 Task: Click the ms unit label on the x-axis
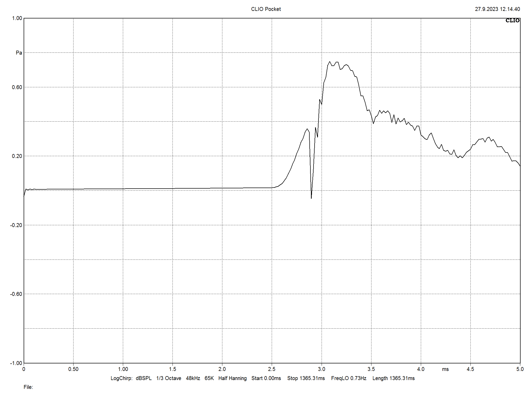pyautogui.click(x=445, y=369)
